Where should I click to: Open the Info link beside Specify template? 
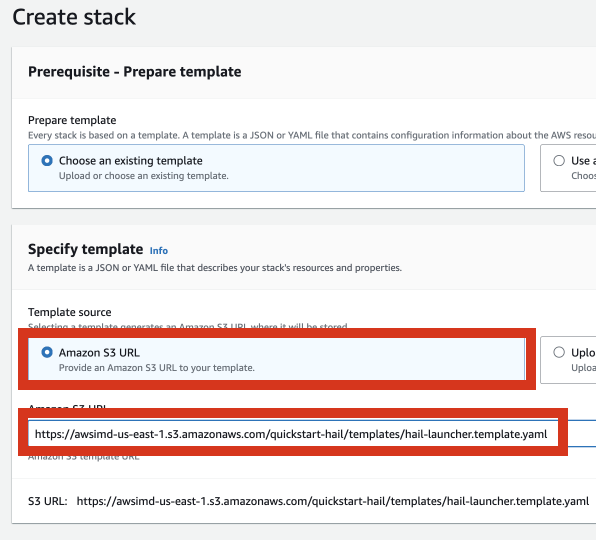pyautogui.click(x=159, y=251)
